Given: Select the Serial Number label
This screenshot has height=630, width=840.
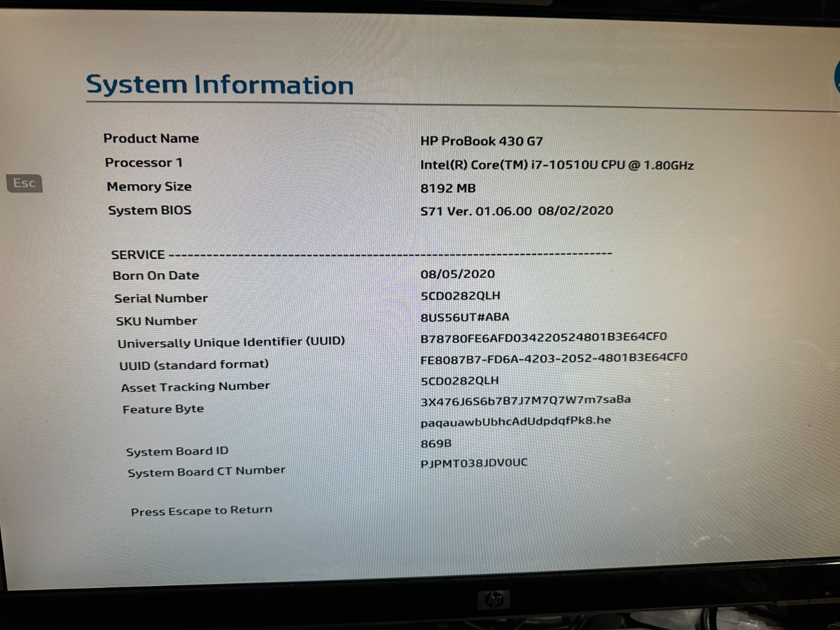Looking at the screenshot, I should tap(161, 298).
